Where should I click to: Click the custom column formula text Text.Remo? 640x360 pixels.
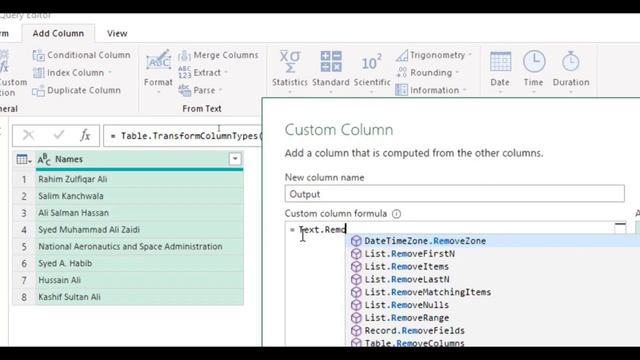322,229
